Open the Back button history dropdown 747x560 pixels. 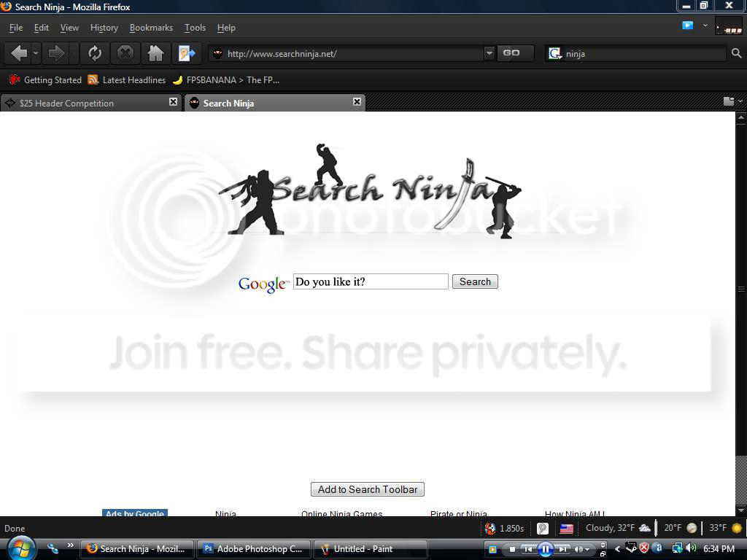point(35,53)
